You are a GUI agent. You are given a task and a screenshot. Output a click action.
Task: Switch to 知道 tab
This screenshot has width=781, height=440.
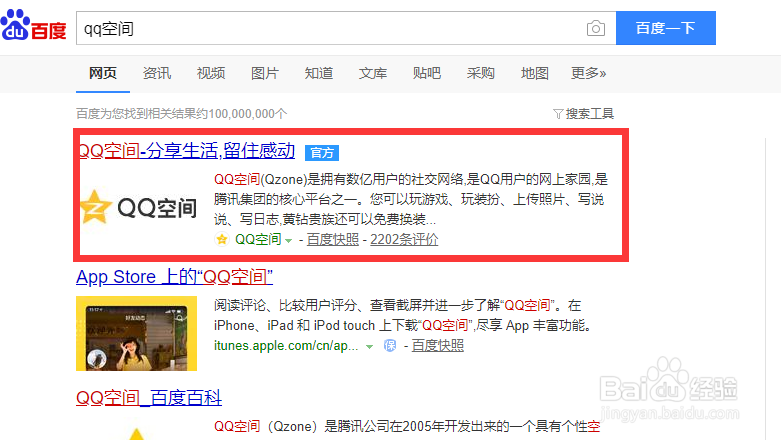(x=319, y=73)
